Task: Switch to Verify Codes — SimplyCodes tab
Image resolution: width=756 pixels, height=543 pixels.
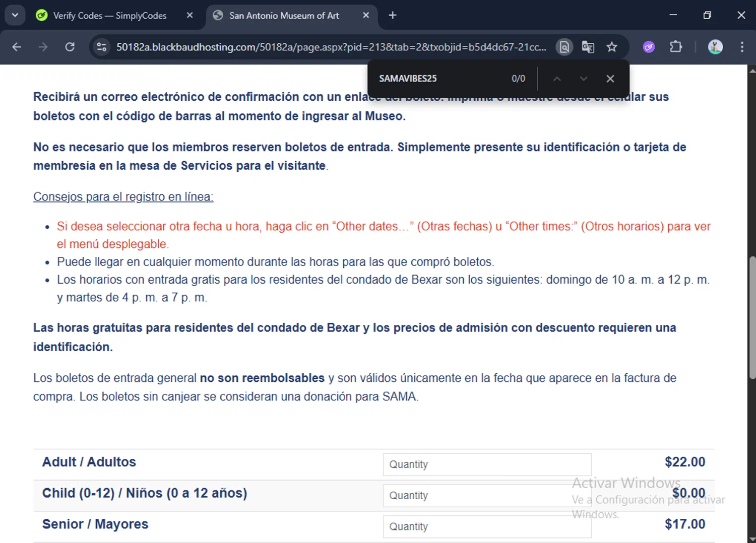Action: click(110, 16)
